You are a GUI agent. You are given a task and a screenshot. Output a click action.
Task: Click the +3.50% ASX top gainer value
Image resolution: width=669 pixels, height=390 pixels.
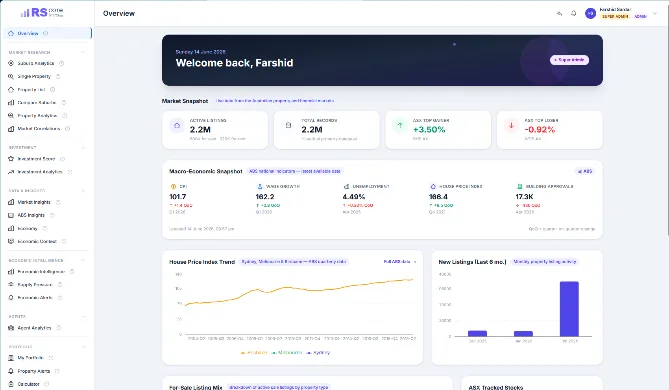coord(429,130)
